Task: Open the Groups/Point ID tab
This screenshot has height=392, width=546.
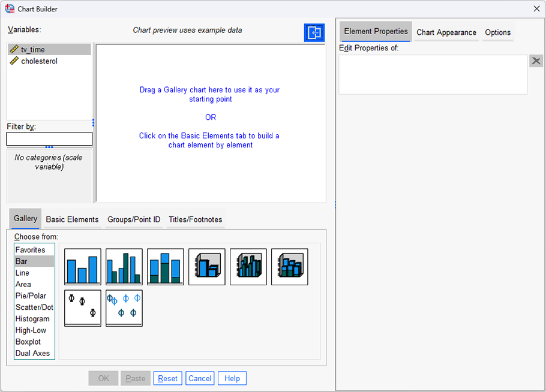Action: [133, 219]
